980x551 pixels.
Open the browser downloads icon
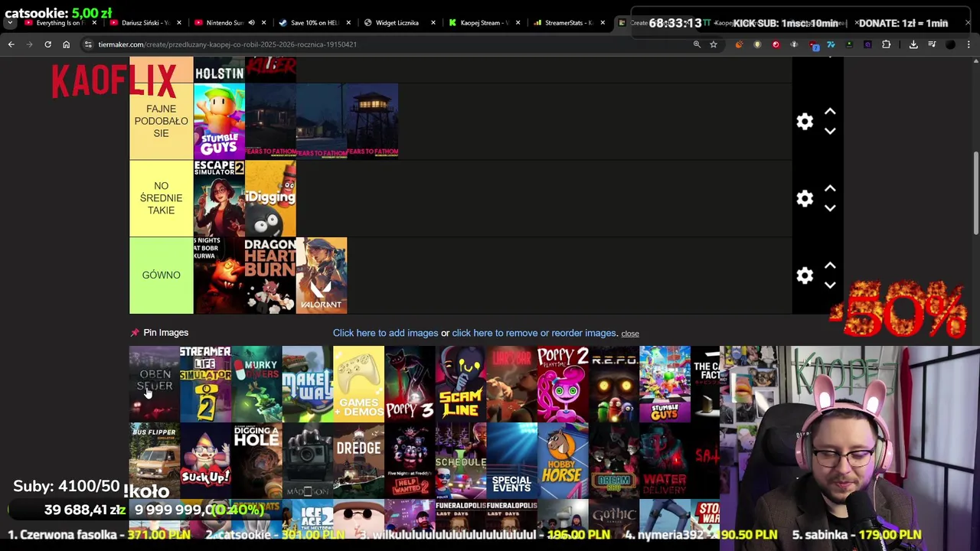click(913, 44)
